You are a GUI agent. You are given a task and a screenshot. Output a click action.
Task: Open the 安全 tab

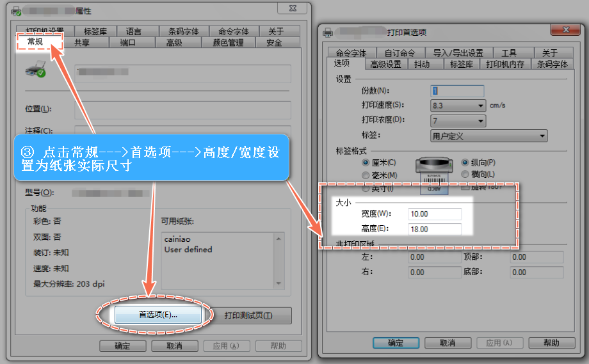tap(274, 43)
